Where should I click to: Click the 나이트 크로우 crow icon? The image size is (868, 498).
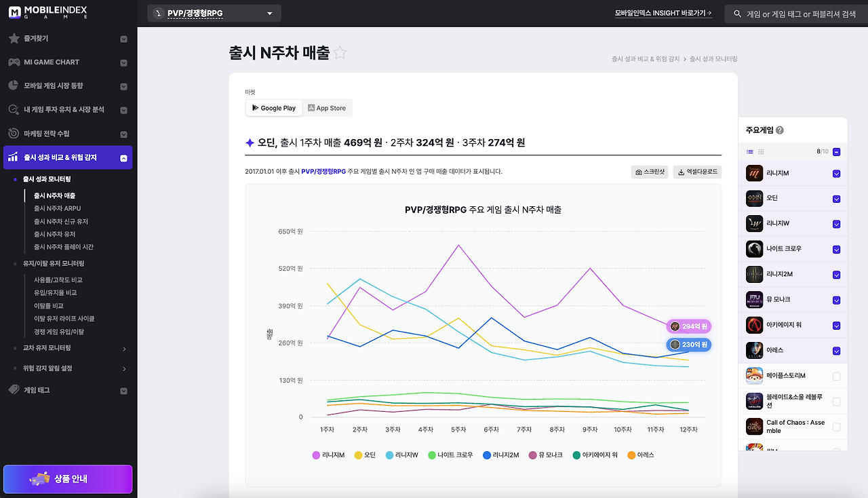point(754,249)
